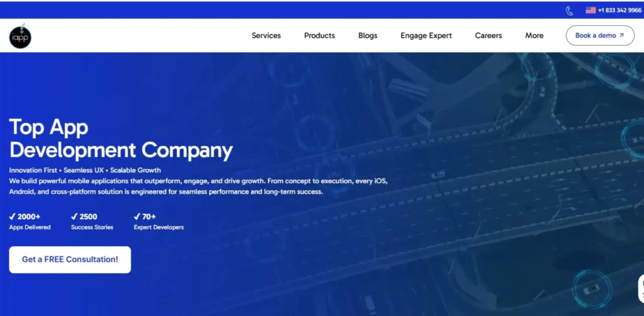This screenshot has width=644, height=316.
Task: Expand the Services menu
Action: (x=266, y=36)
